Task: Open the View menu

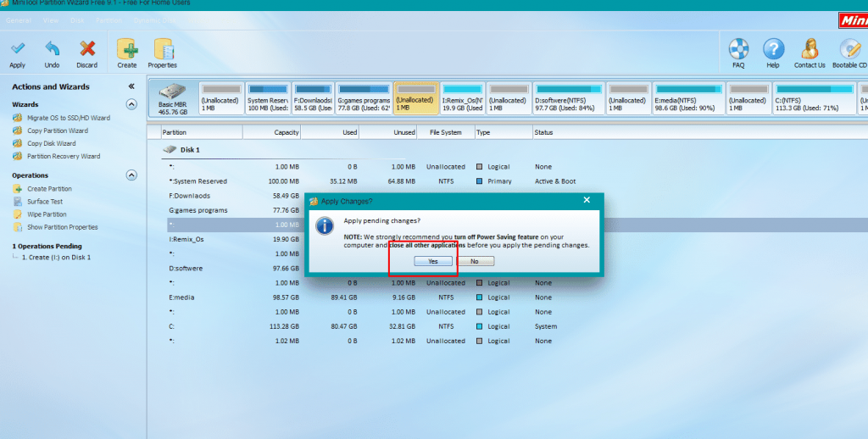Action: coord(50,20)
